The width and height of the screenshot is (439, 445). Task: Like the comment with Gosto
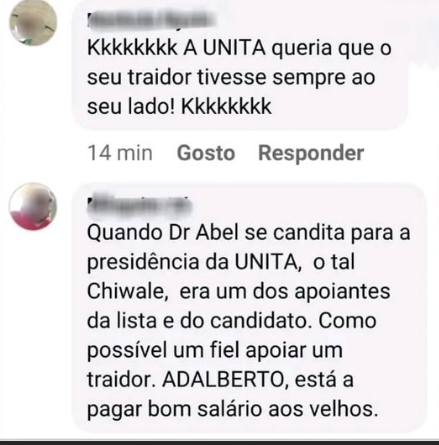pos(206,153)
